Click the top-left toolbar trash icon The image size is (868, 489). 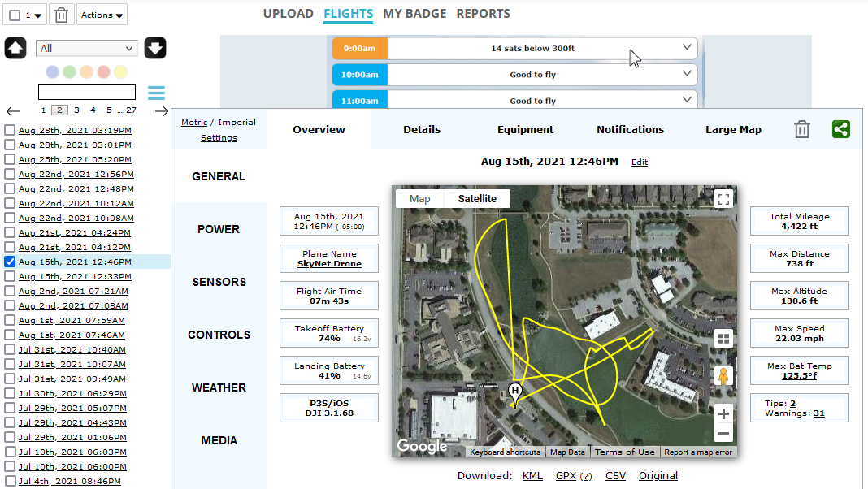[62, 15]
